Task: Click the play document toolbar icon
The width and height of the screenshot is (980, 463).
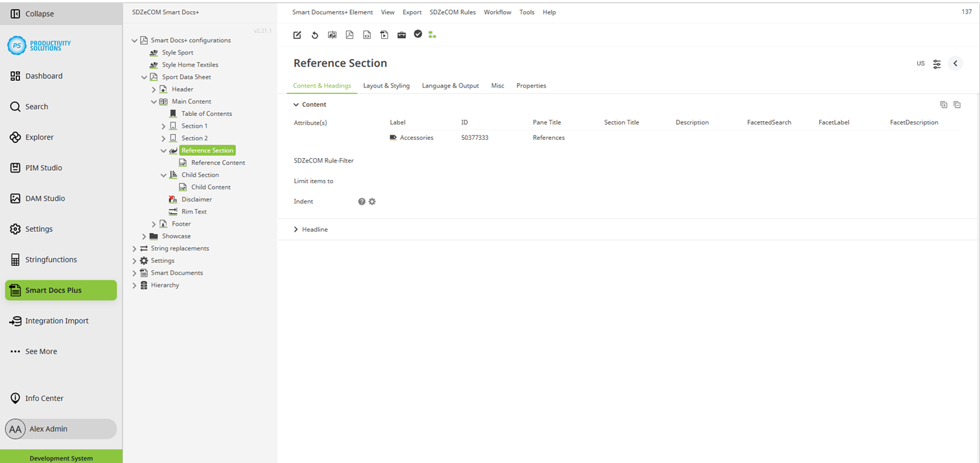Action: pos(384,35)
